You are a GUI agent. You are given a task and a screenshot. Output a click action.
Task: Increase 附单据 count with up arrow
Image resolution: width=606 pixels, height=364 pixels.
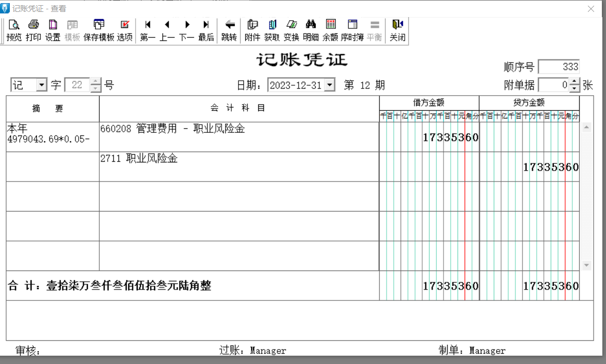click(x=574, y=82)
